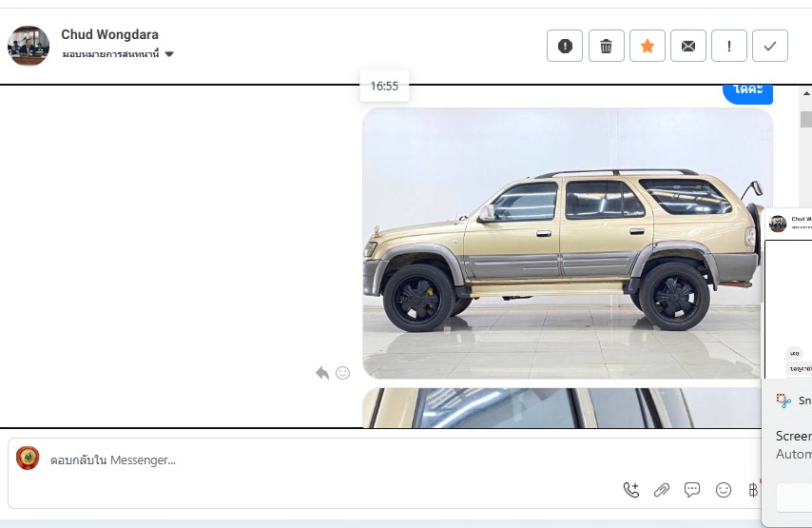Mark conversation as unread with envelope icon

(688, 46)
